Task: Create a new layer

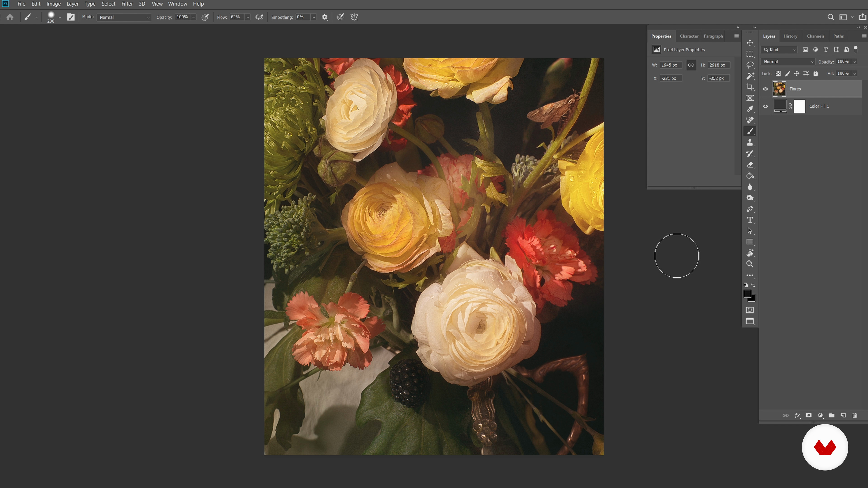Action: [843, 415]
